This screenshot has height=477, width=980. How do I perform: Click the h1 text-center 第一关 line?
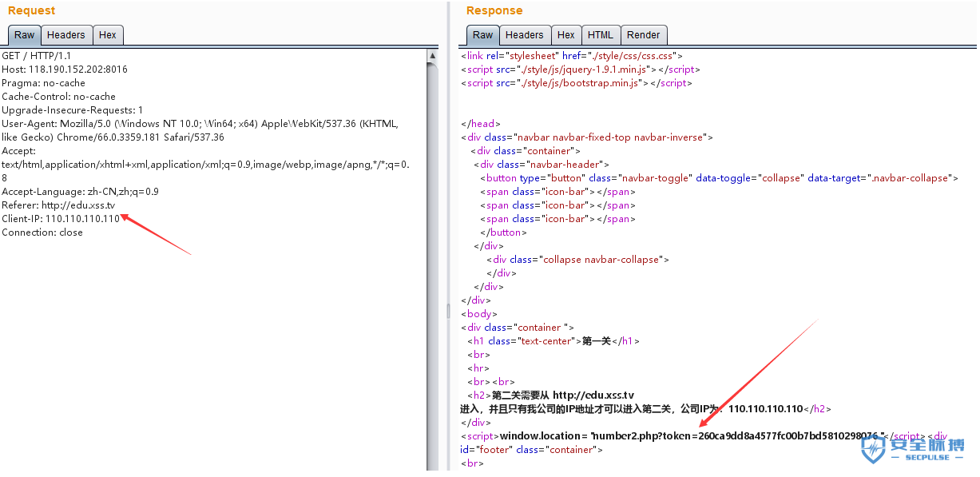click(553, 341)
